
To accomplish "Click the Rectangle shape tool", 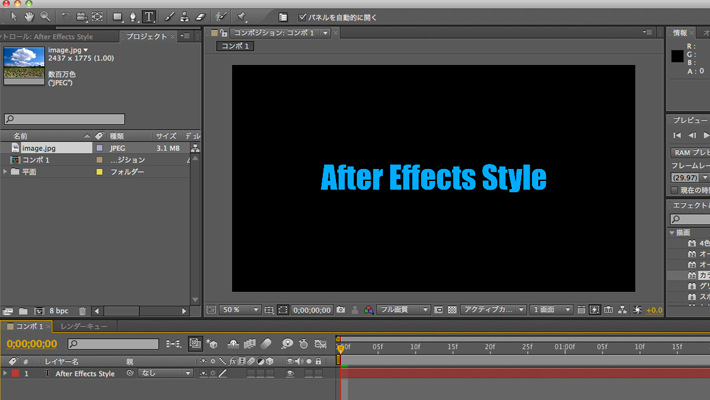I will click(x=117, y=17).
